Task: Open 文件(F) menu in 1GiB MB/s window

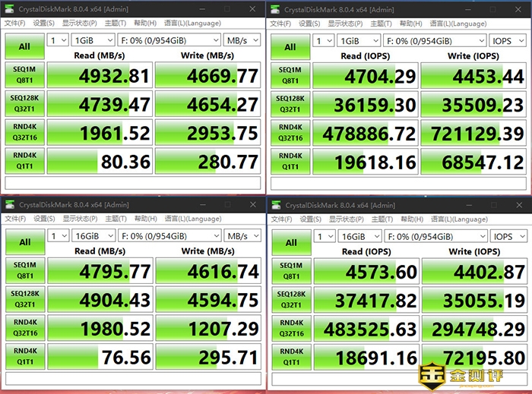Action: pyautogui.click(x=14, y=23)
